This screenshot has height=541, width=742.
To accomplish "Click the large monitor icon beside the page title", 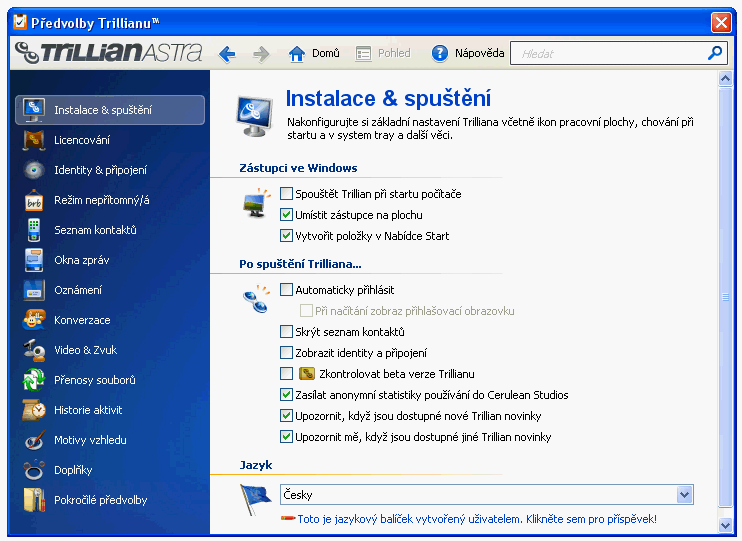I will 255,116.
